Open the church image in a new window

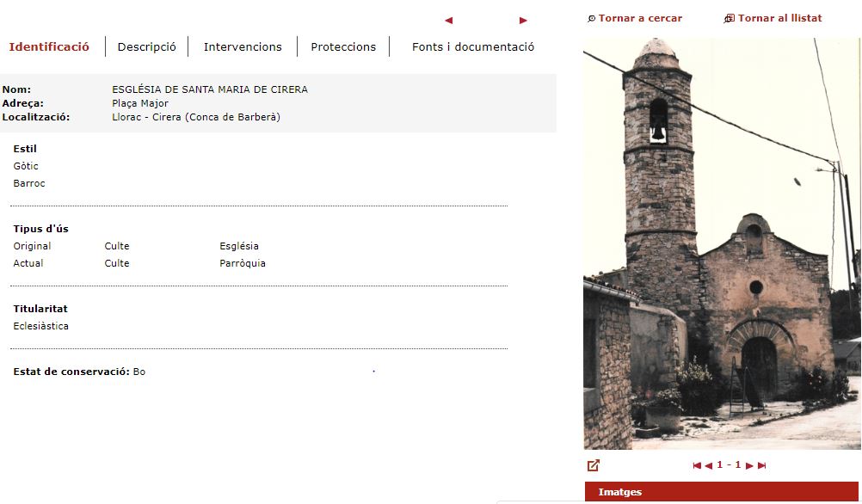click(593, 465)
